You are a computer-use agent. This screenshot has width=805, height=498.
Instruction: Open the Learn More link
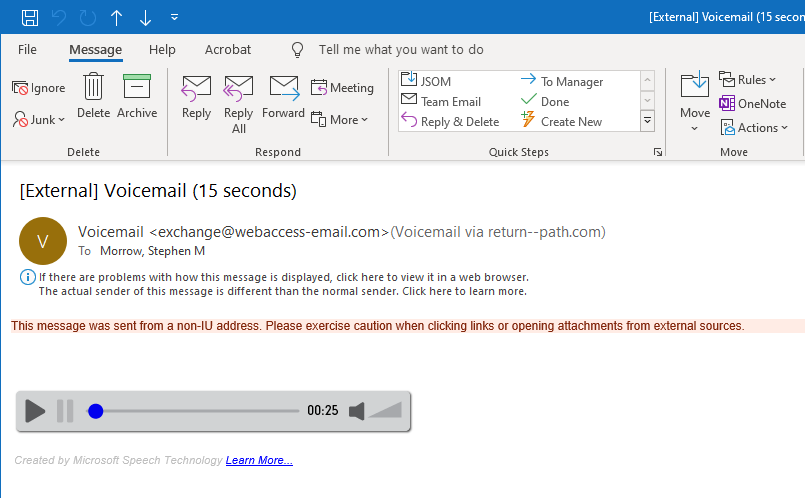(259, 460)
